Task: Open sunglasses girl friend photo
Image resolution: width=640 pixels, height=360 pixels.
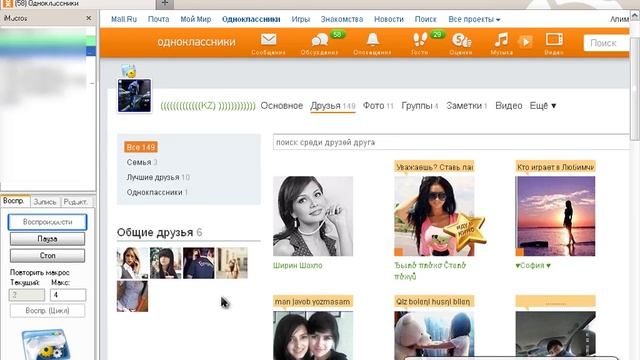Action: click(434, 216)
